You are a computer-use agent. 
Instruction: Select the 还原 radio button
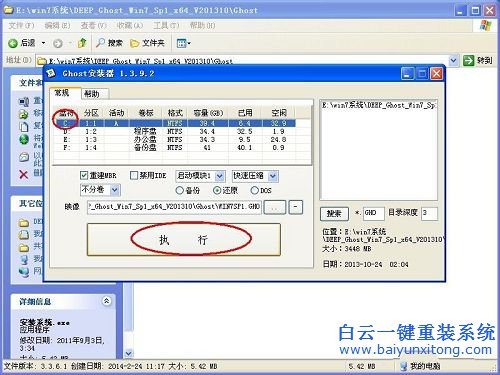point(217,190)
